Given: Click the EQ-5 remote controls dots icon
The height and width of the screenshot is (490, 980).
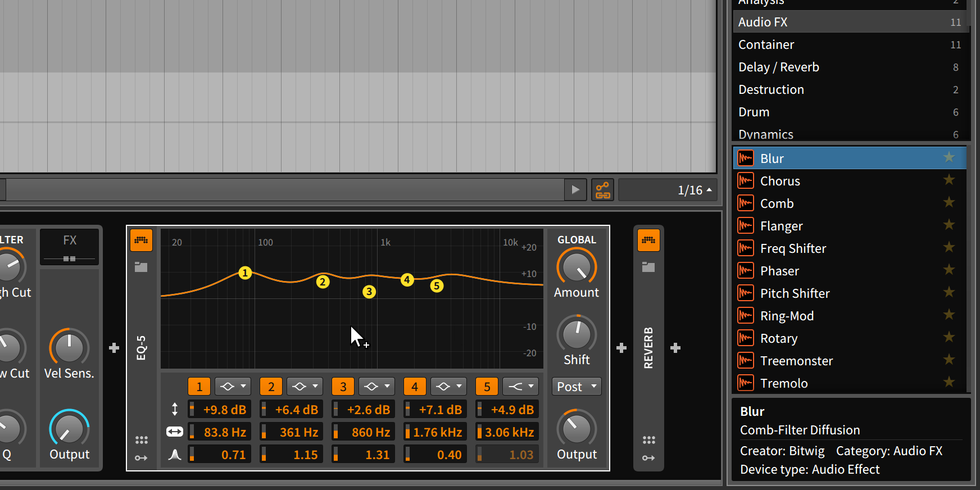Looking at the screenshot, I should pos(142,440).
